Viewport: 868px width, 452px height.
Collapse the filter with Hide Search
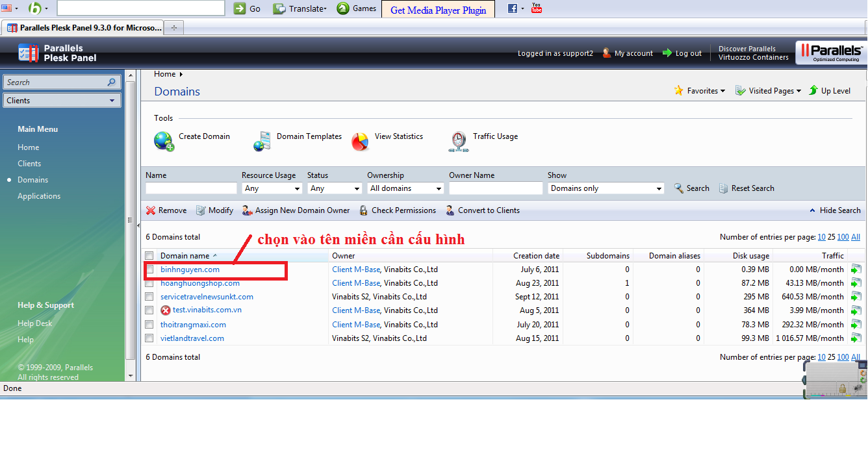coord(836,210)
